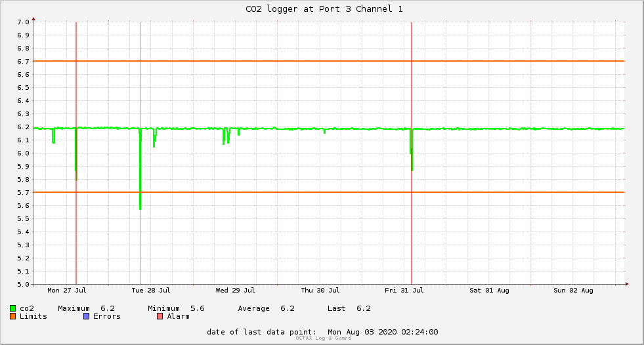The height and width of the screenshot is (345, 644).
Task: Click the 'Limits' legend label
Action: tap(33, 316)
